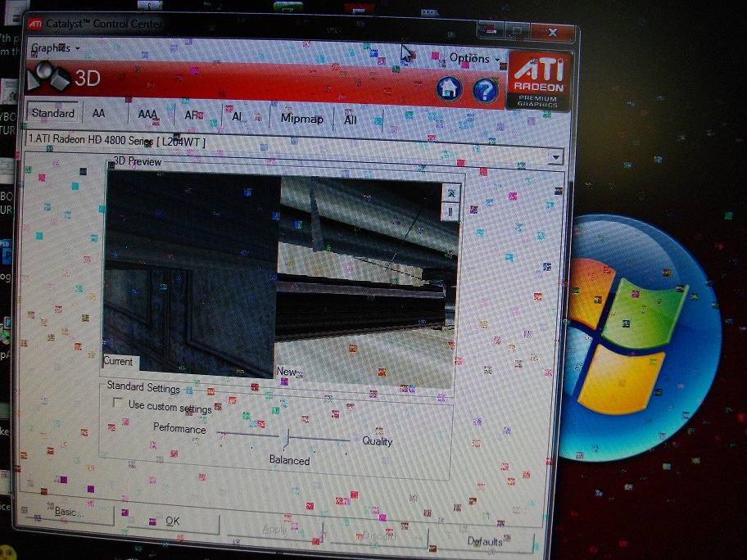Click the ATI icon in title bar
Image resolution: width=747 pixels, height=560 pixels.
coord(34,24)
